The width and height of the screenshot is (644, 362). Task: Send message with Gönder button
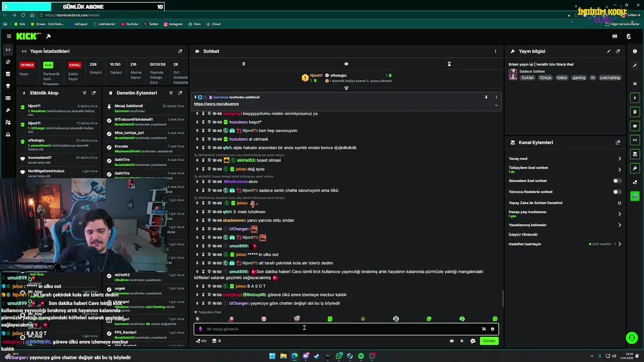(489, 341)
